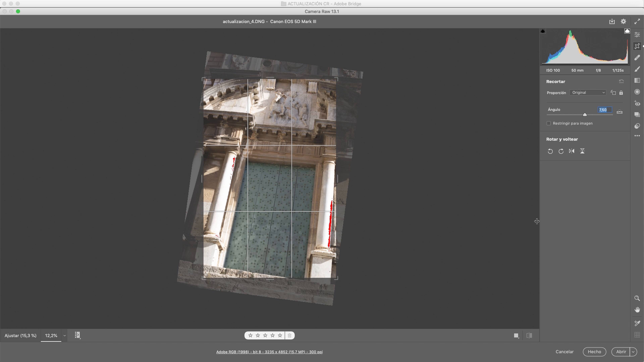This screenshot has height=362, width=644.
Task: Click the Ángulo slider handle
Action: (584, 115)
